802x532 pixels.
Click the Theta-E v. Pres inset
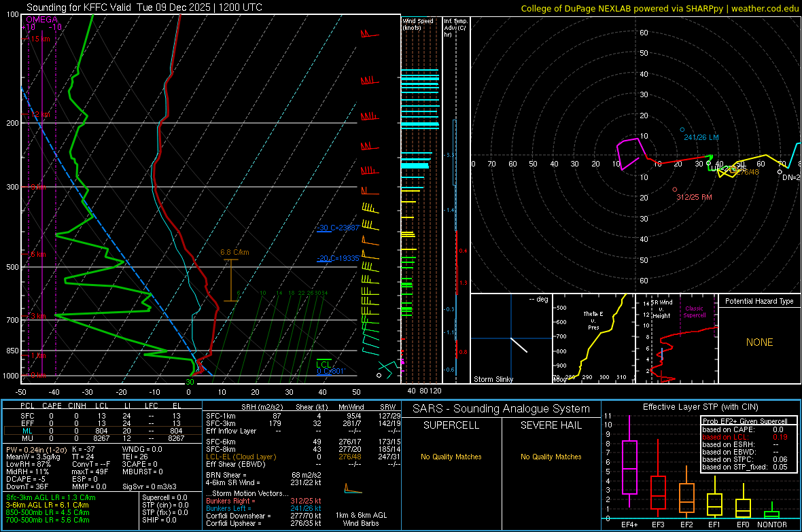click(593, 338)
